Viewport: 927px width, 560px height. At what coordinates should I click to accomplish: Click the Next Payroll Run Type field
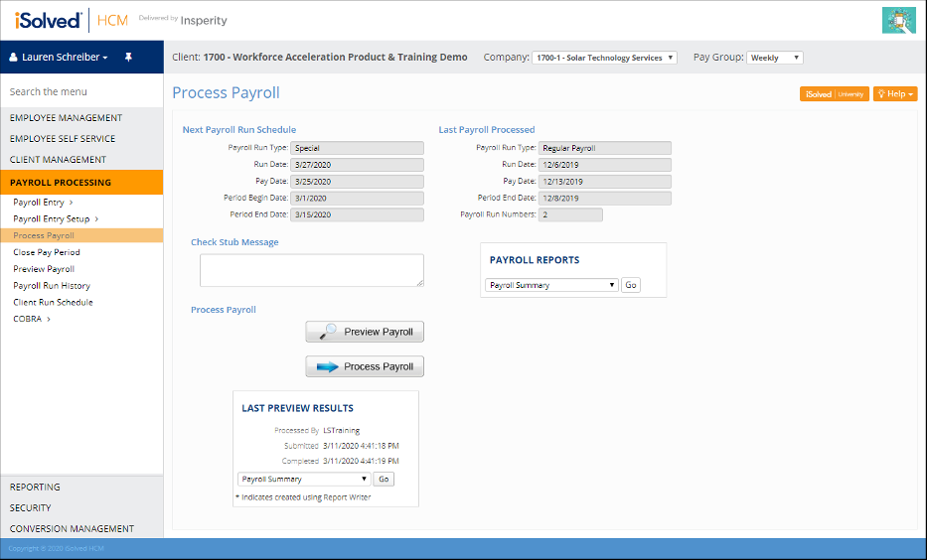[x=357, y=148]
